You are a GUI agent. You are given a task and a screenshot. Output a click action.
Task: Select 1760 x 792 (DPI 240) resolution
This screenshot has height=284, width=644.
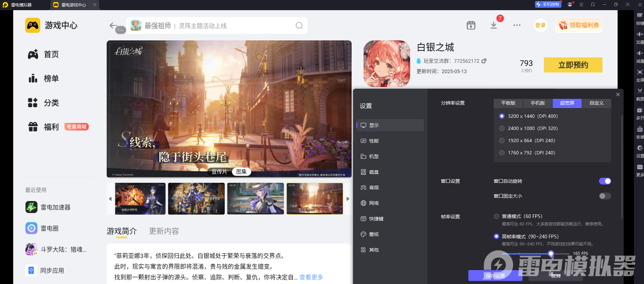pyautogui.click(x=502, y=153)
